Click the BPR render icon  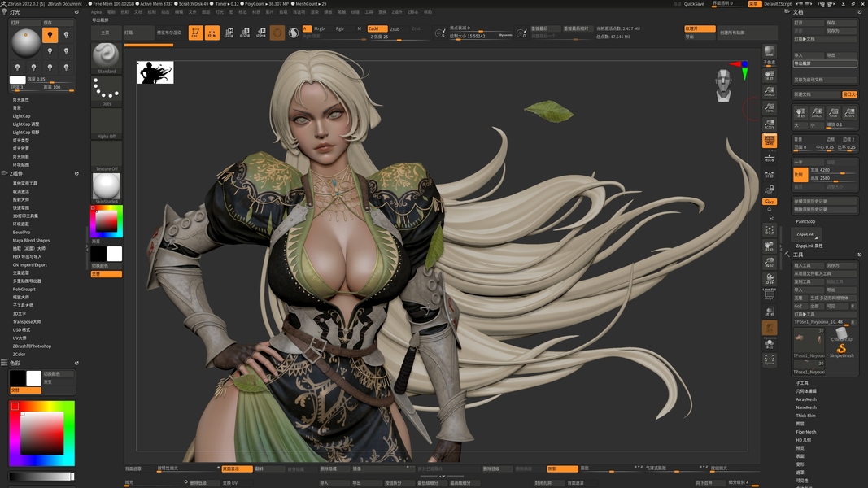pos(770,51)
